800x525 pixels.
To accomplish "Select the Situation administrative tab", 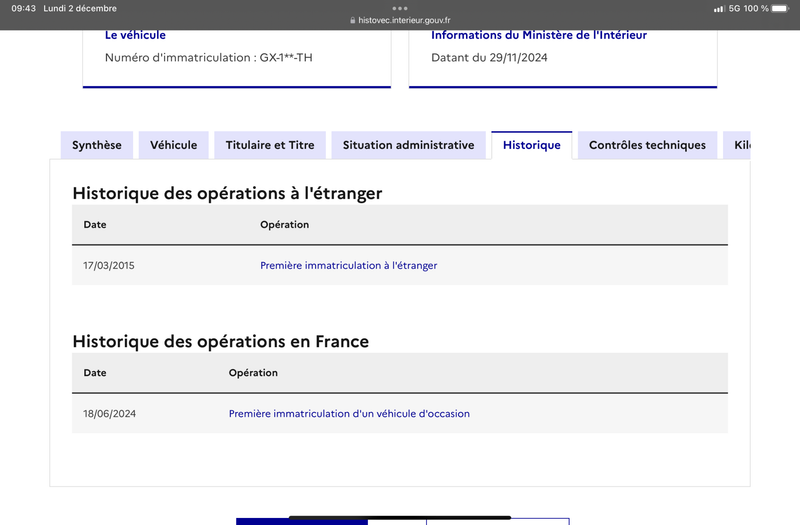I will click(409, 145).
